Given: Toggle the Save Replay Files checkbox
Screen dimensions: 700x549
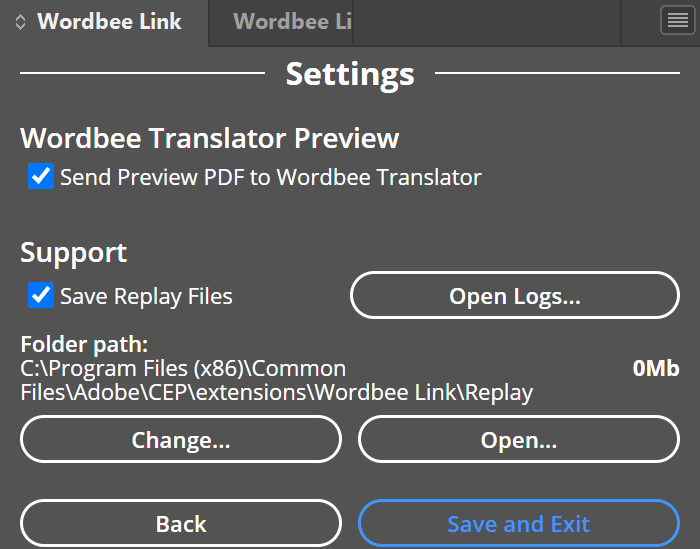Looking at the screenshot, I should point(41,296).
